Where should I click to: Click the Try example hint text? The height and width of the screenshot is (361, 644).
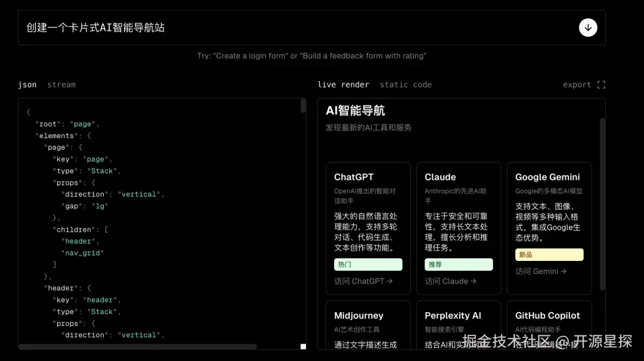point(312,56)
